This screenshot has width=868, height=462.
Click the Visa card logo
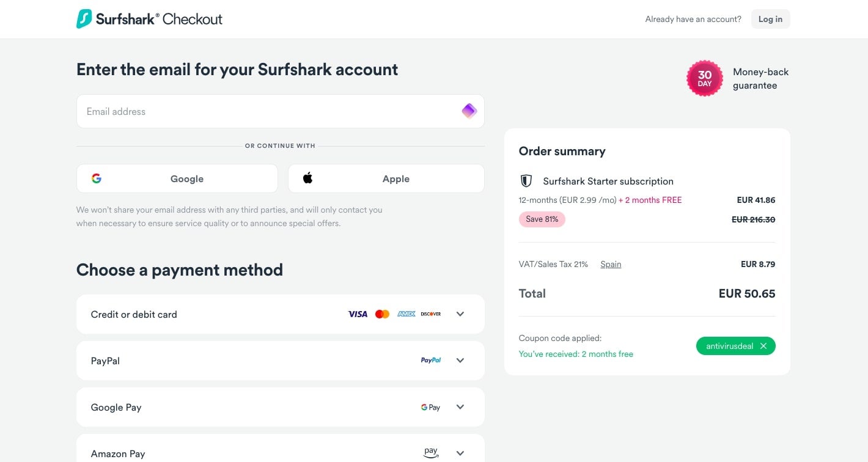(358, 314)
